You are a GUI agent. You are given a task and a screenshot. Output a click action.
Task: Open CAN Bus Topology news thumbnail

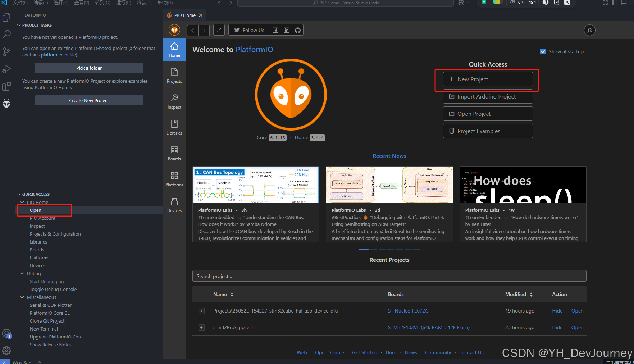click(x=256, y=185)
